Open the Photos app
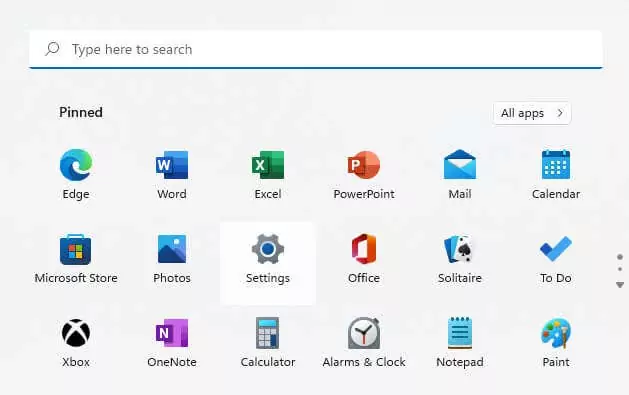 coord(172,259)
